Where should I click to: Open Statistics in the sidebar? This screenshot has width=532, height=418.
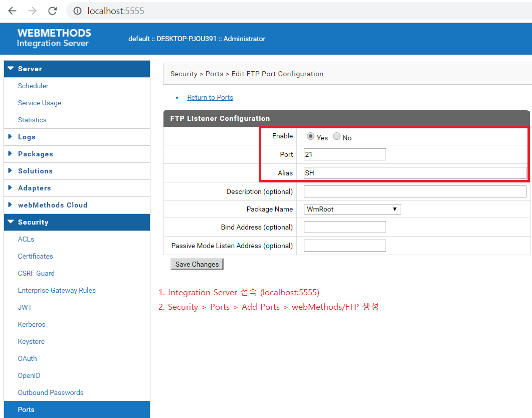32,120
